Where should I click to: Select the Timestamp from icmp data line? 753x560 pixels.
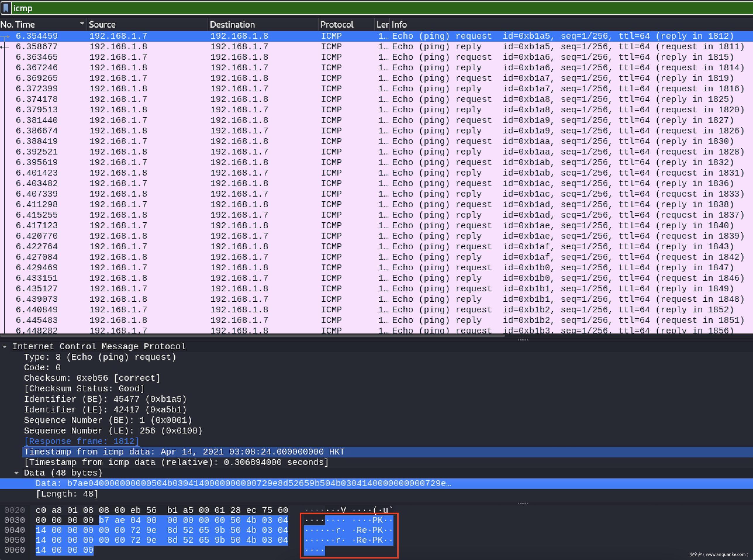click(x=184, y=452)
